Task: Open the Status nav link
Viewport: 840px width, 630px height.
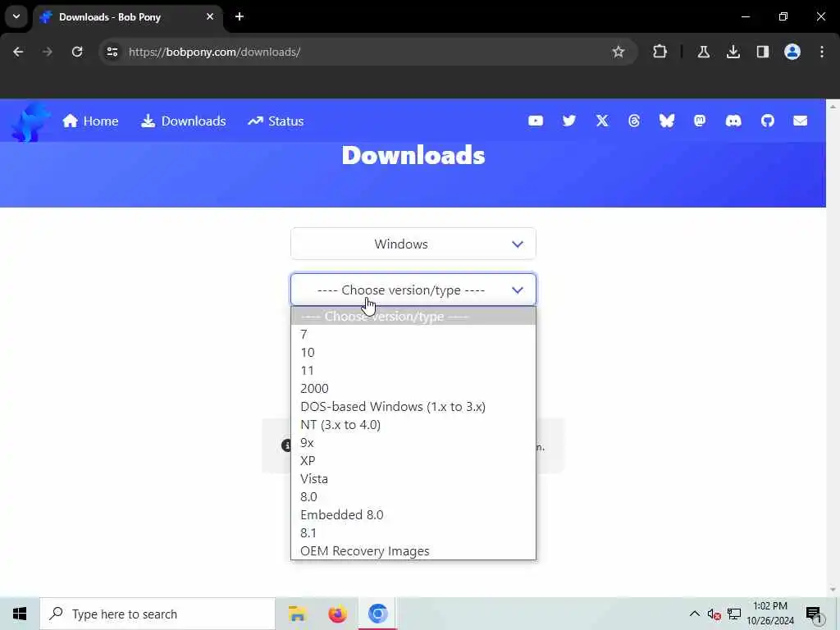Action: (x=276, y=121)
